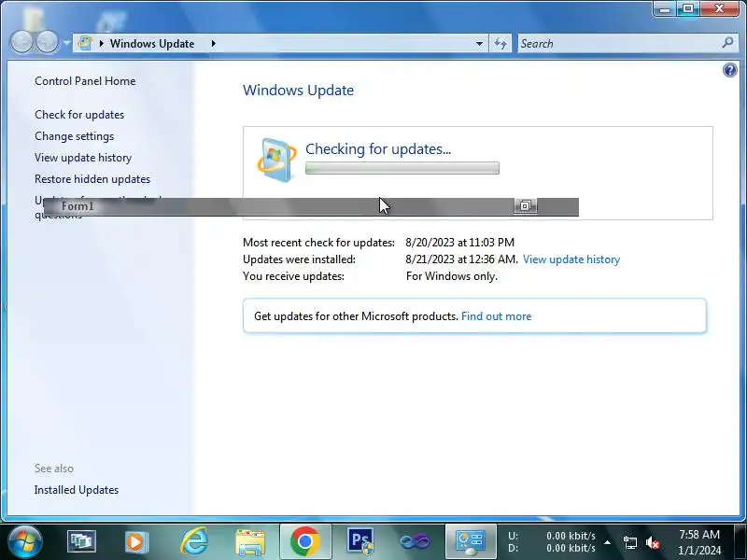Click the Windows Update shield icon
Image resolution: width=747 pixels, height=560 pixels.
[x=275, y=160]
